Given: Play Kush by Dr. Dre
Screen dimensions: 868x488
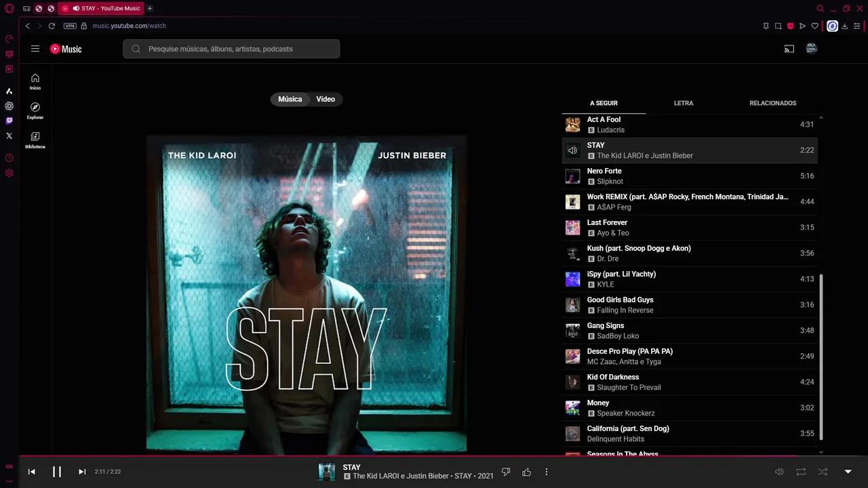Looking at the screenshot, I should (690, 253).
